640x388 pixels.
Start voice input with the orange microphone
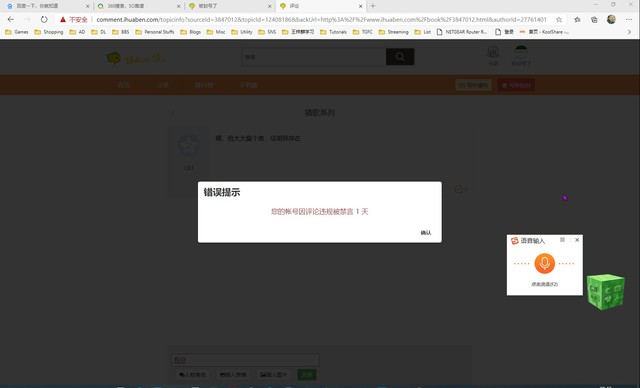[544, 264]
